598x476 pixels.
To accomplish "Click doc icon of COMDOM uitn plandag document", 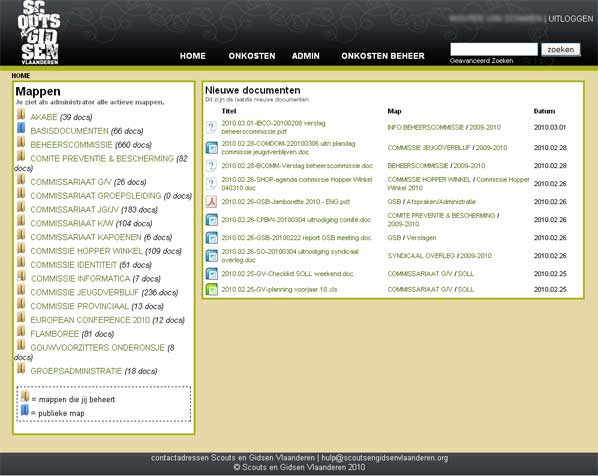I will 211,148.
